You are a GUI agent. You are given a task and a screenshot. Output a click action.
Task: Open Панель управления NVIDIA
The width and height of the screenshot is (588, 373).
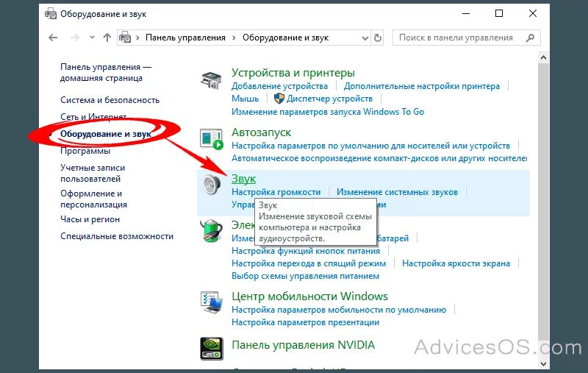point(303,345)
